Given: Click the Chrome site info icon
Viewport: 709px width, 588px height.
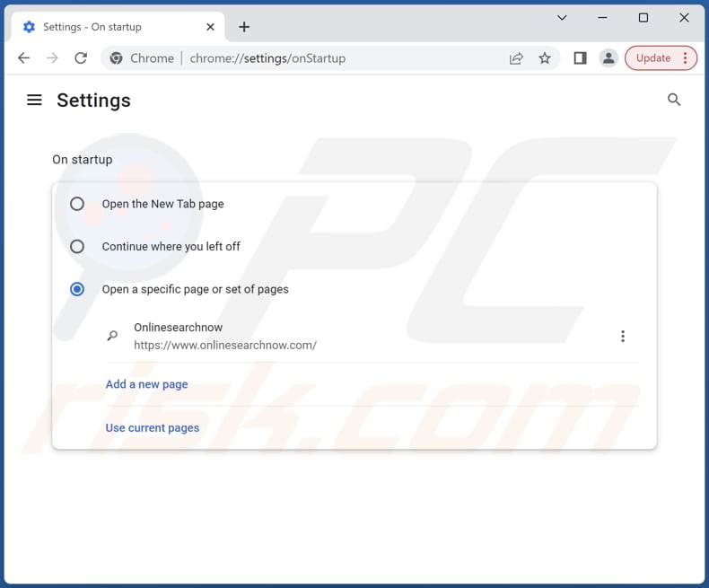Looking at the screenshot, I should click(116, 58).
